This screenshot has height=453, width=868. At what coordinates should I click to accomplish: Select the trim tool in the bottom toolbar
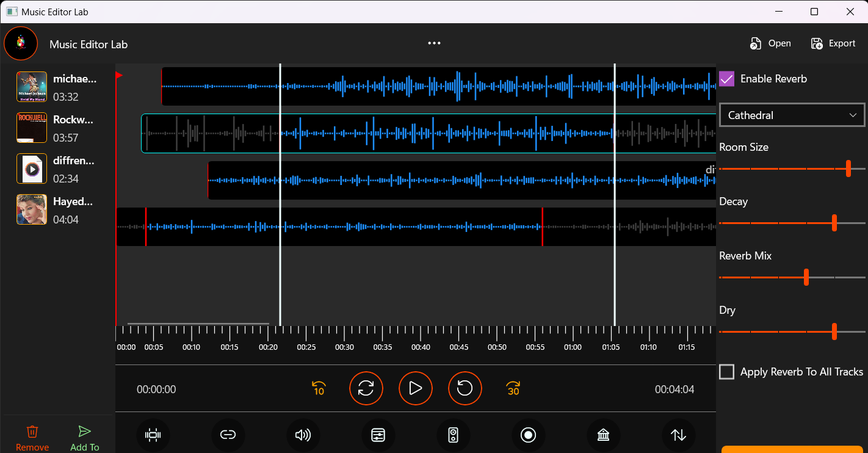153,435
